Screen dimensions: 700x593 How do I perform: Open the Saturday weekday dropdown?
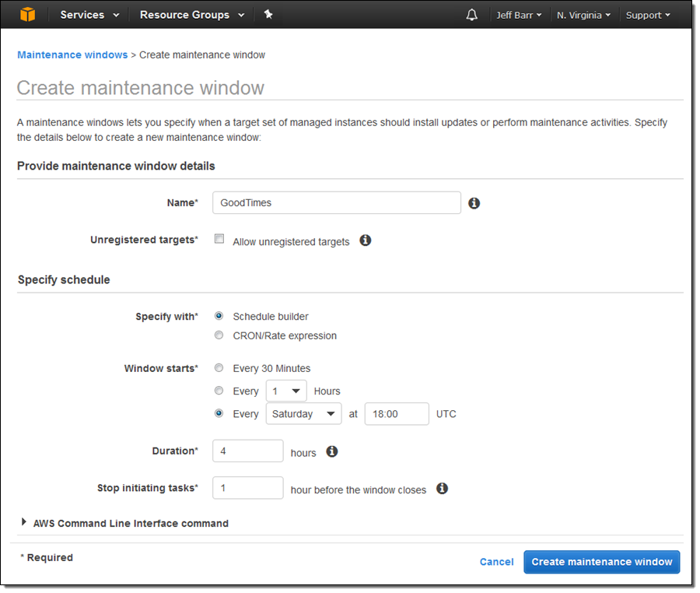303,414
